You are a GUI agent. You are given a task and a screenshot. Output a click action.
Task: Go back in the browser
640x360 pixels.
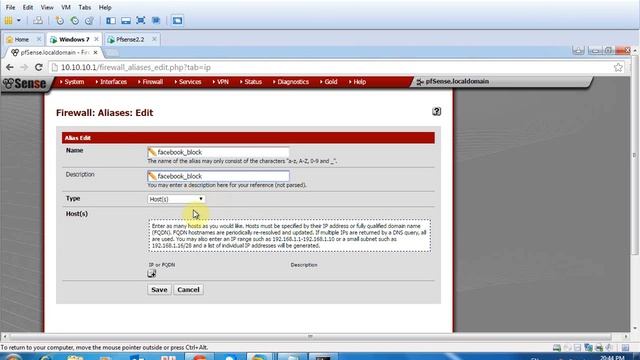[x=10, y=67]
